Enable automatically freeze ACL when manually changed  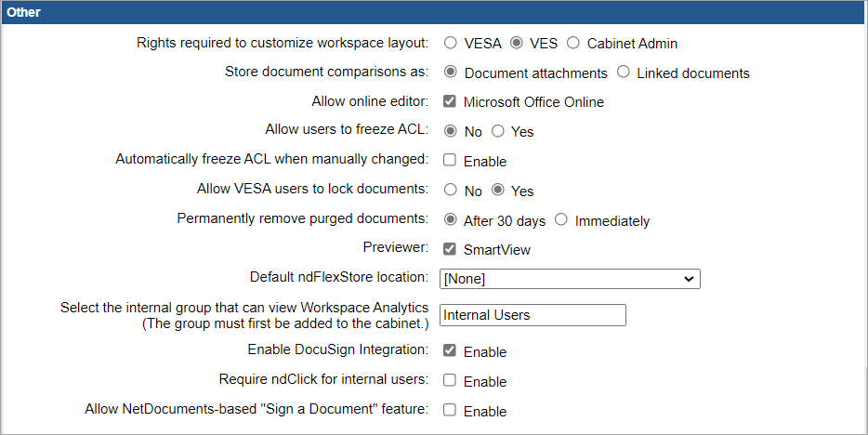coord(450,162)
